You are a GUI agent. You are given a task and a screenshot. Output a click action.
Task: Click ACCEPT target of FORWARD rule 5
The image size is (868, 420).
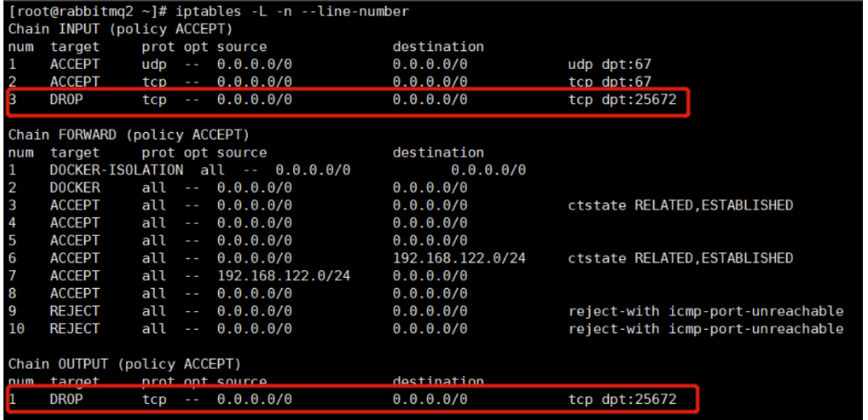[74, 240]
